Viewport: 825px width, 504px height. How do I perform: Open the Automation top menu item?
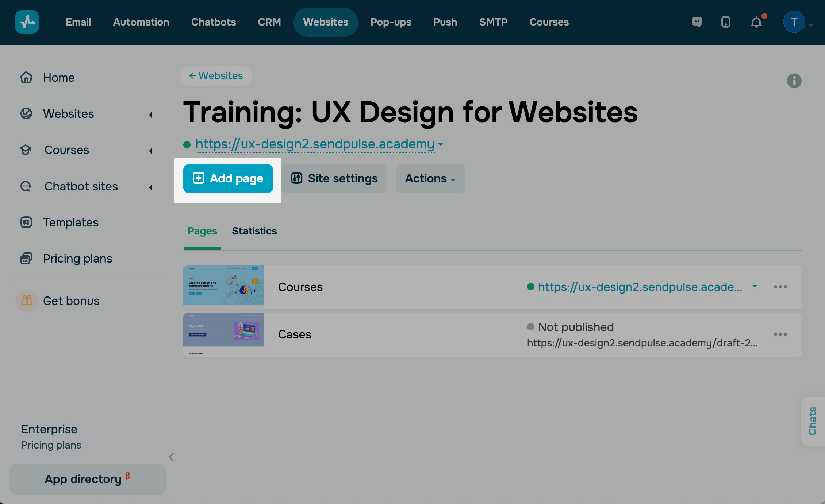[x=141, y=22]
